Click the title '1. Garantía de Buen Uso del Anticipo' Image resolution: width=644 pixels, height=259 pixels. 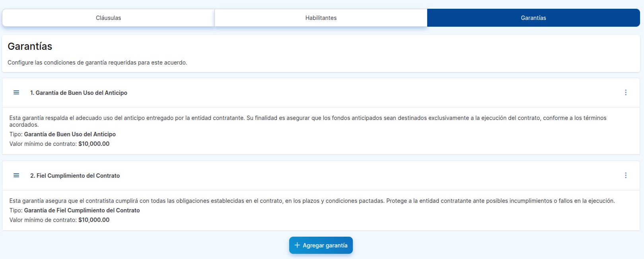(x=79, y=93)
